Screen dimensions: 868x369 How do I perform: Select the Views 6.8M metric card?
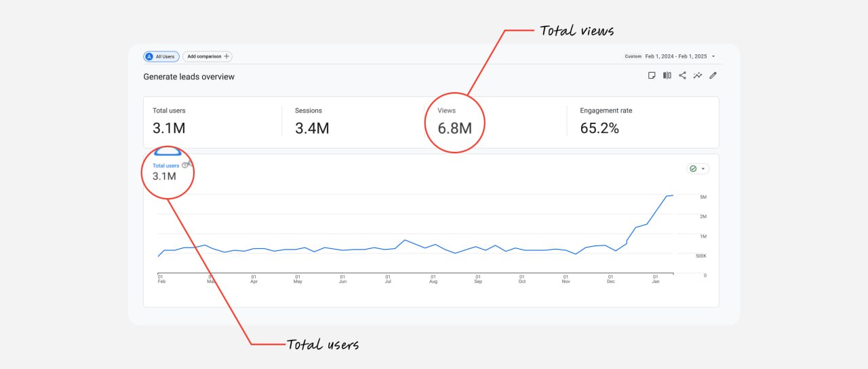(x=496, y=121)
